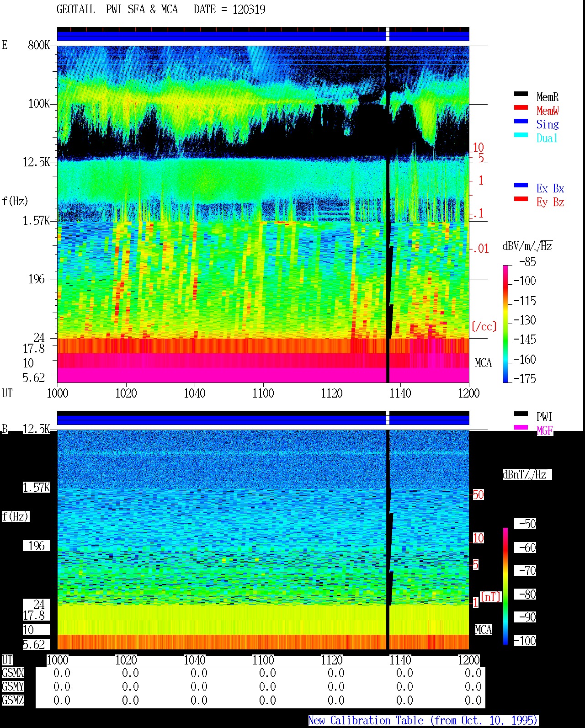585x728 pixels.
Task: Click the -100 value on magnetic color scale
Action: pyautogui.click(x=525, y=641)
